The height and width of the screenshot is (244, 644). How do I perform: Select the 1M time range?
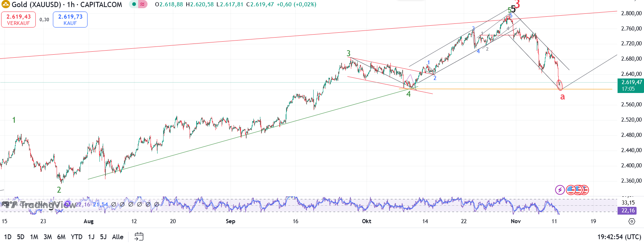tap(34, 237)
